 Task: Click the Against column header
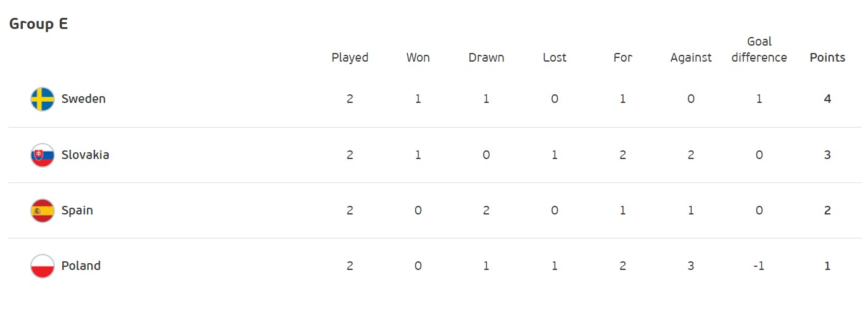[691, 57]
